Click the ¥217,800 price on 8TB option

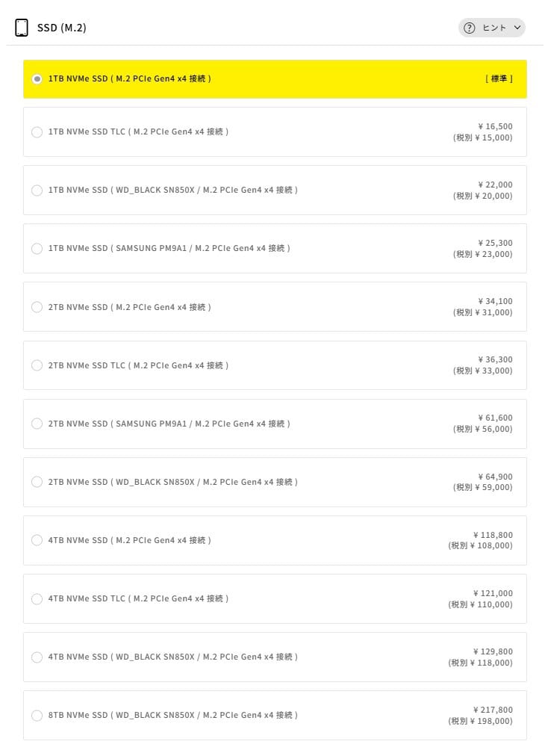pos(493,710)
